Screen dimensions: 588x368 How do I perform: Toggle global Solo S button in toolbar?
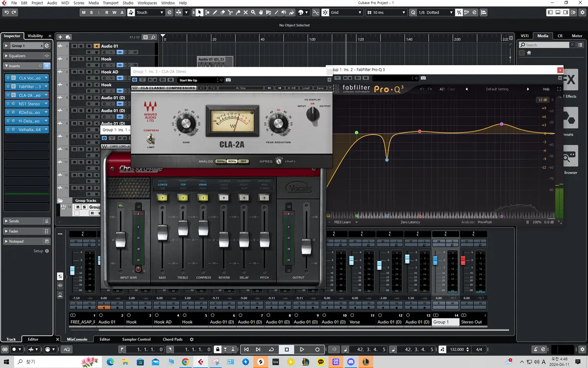pos(92,12)
